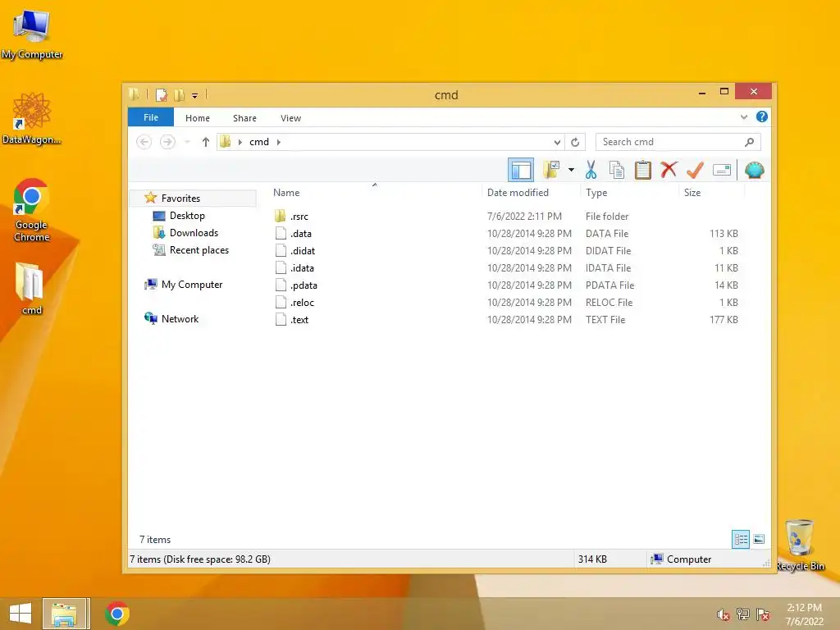Click the taskbar clock showing 2:12 PM
Screen dimensions: 840x630
coord(804,614)
